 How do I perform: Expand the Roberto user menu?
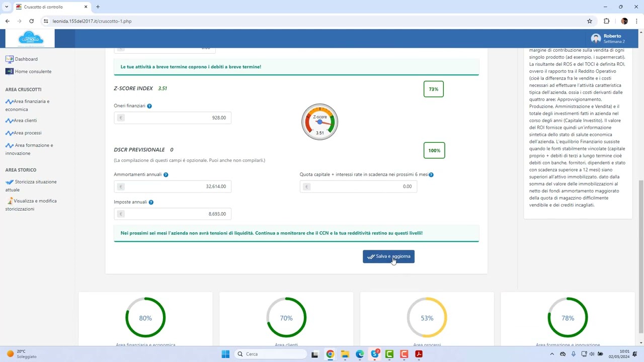click(x=609, y=39)
